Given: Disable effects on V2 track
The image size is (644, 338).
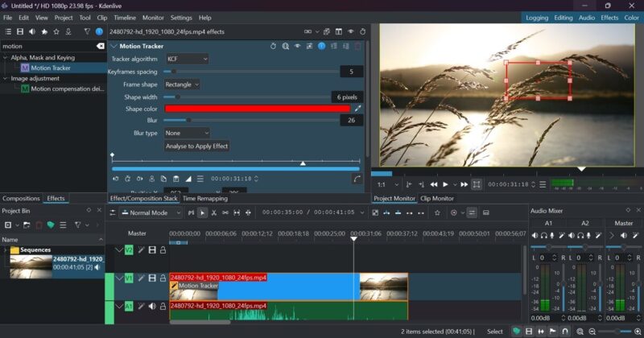Looking at the screenshot, I should click(141, 249).
